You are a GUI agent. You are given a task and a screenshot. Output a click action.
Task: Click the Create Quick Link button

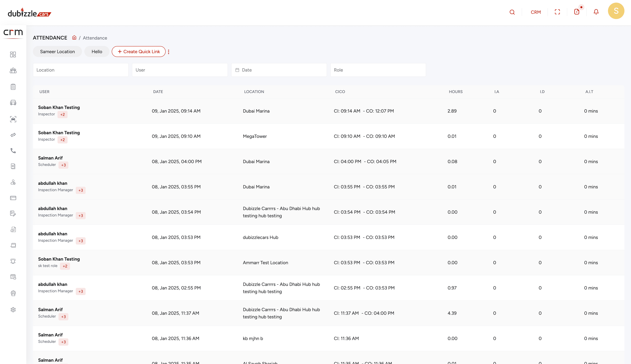click(x=139, y=52)
